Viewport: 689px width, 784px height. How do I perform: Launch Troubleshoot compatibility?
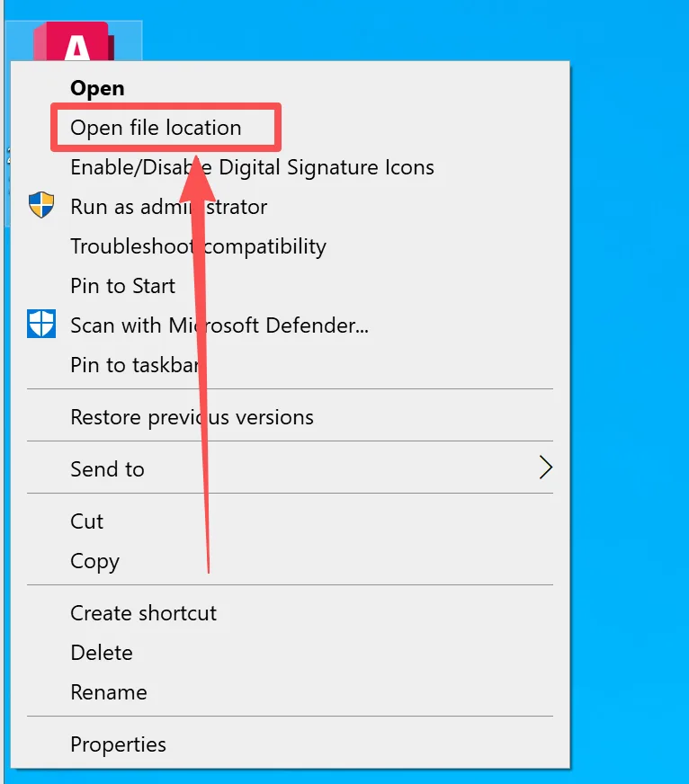coord(198,246)
